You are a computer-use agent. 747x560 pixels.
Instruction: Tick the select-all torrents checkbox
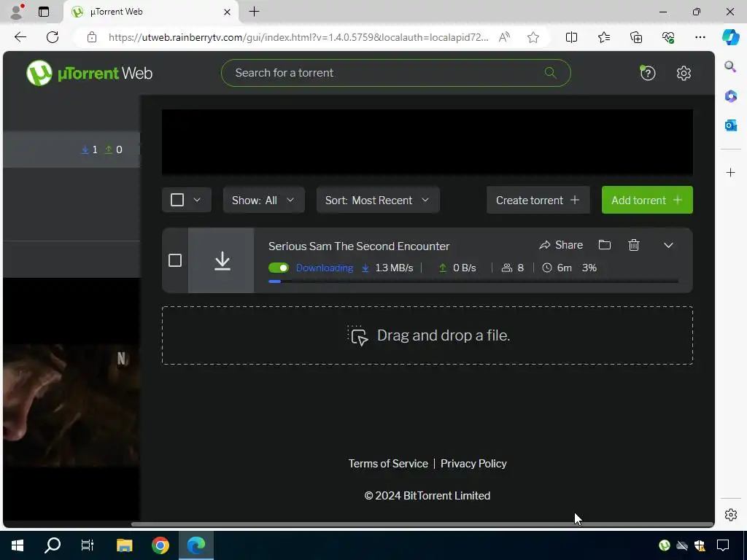tap(177, 200)
